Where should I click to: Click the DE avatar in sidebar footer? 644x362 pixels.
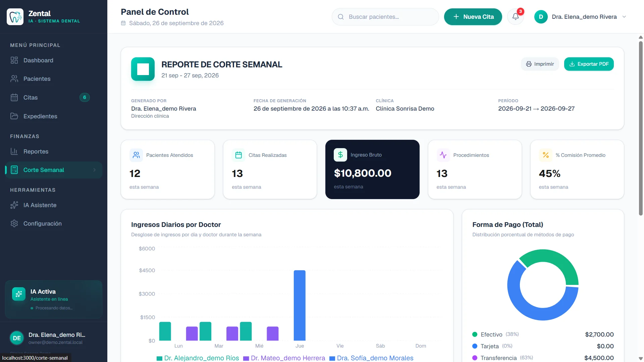(x=17, y=338)
